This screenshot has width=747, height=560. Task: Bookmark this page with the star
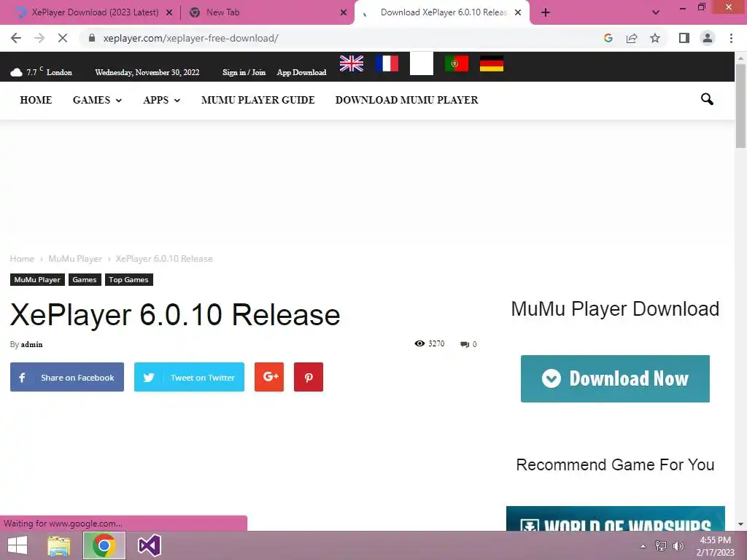click(655, 38)
